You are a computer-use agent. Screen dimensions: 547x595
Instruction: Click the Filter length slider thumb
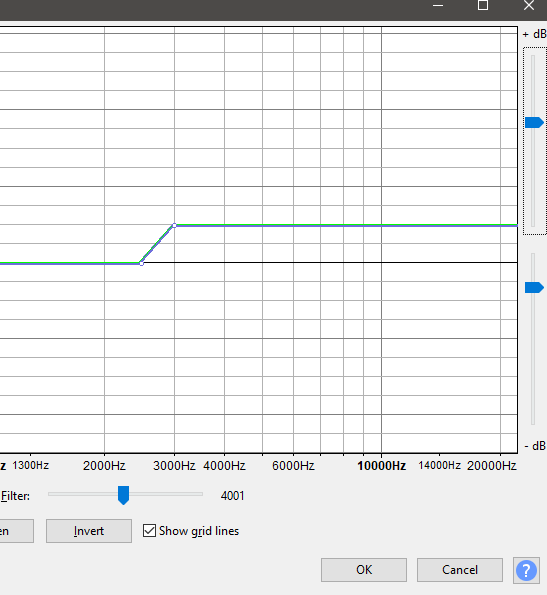coord(123,495)
